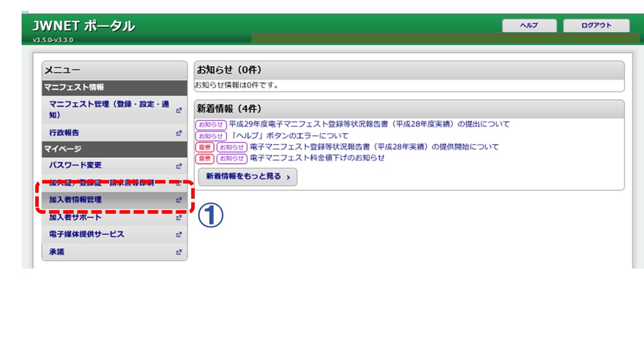The width and height of the screenshot is (644, 362).
Task: Open 「ヘルプ」ボタンのエラーについて notice
Action: point(288,136)
